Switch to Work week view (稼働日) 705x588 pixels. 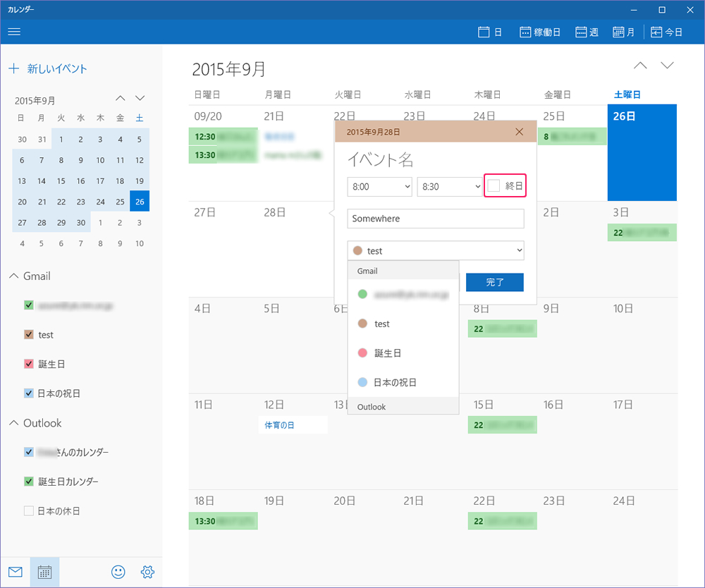tap(539, 32)
